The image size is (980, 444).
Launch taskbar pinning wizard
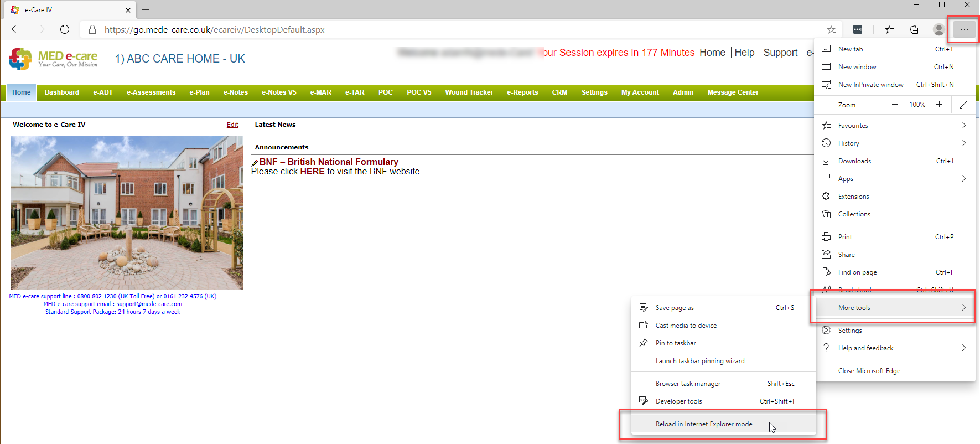click(x=723, y=361)
